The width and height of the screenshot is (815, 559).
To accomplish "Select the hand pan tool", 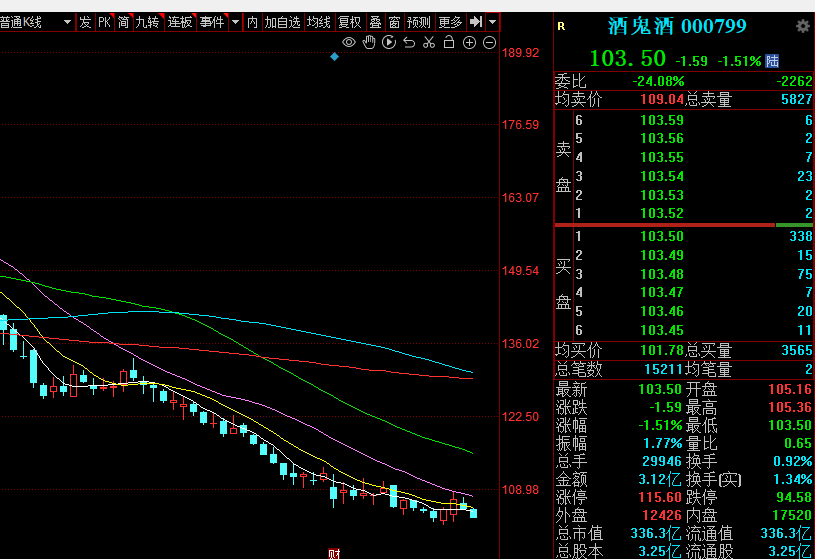I will click(x=369, y=42).
